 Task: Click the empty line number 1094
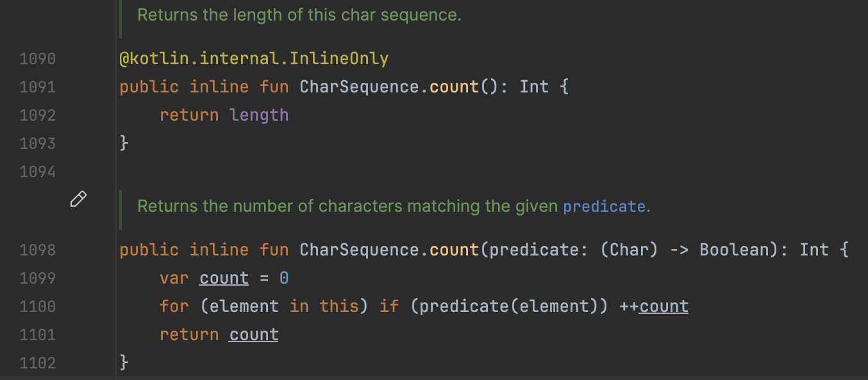(38, 172)
